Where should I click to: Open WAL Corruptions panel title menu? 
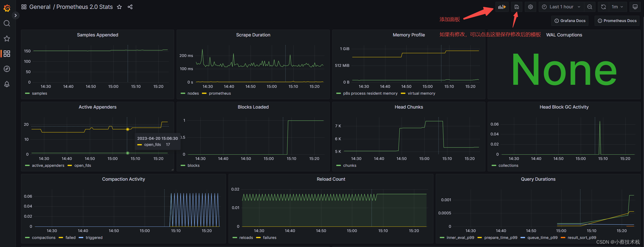point(564,35)
